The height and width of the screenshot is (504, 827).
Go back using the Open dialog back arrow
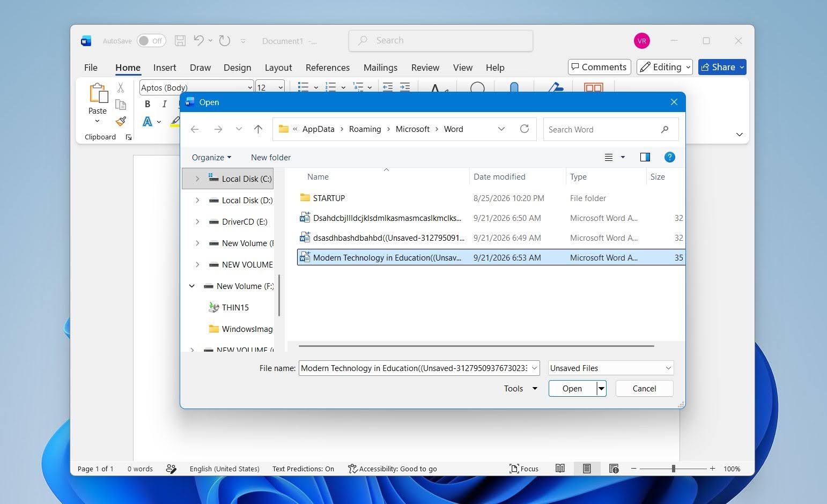click(195, 129)
